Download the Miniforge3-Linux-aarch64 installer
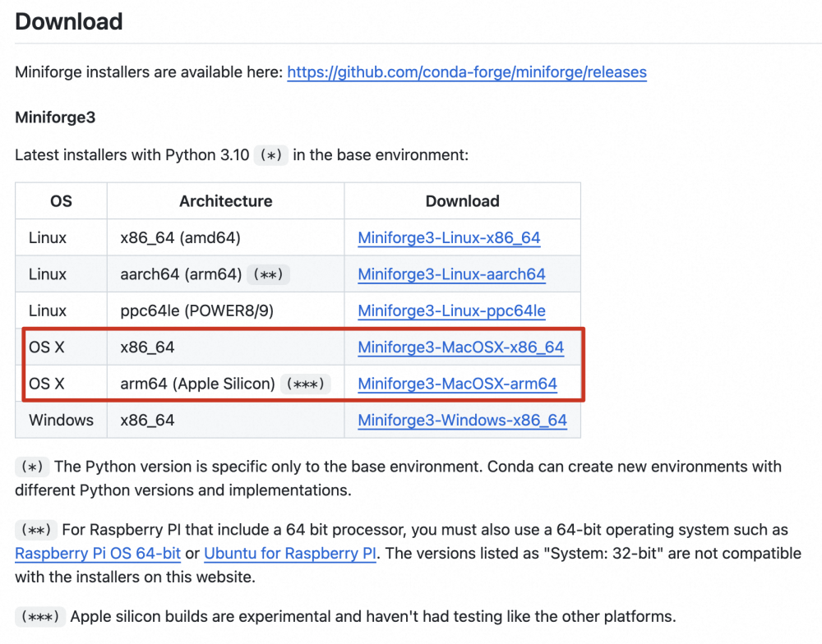Viewport: 822px width, 644px height. pyautogui.click(x=451, y=274)
